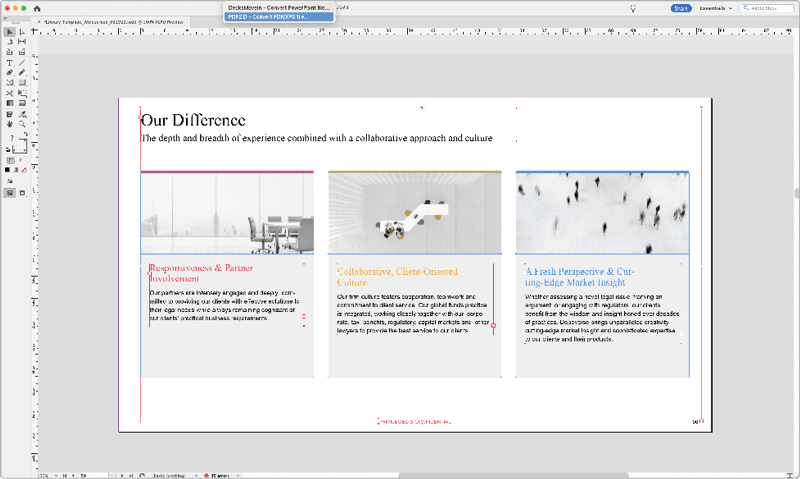Toggle formatting affects container
The height and width of the screenshot is (479, 800).
click(x=10, y=160)
